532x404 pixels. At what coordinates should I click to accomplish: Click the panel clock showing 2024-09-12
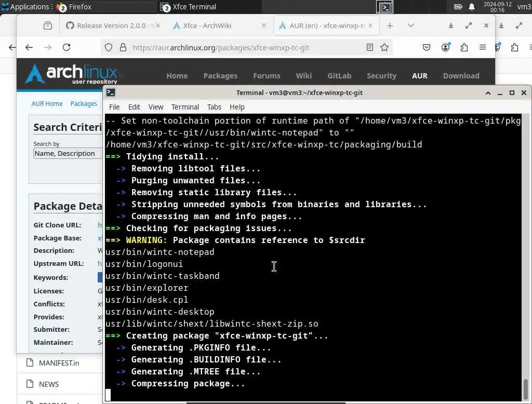click(x=497, y=7)
